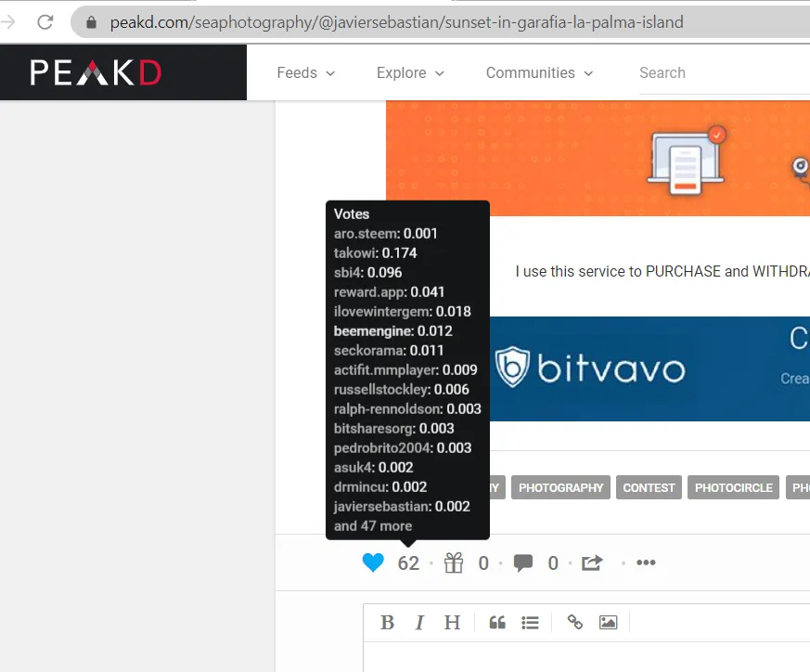Viewport: 810px width, 672px height.
Task: Click takowi: 0.174 in votes list
Action: click(x=375, y=252)
